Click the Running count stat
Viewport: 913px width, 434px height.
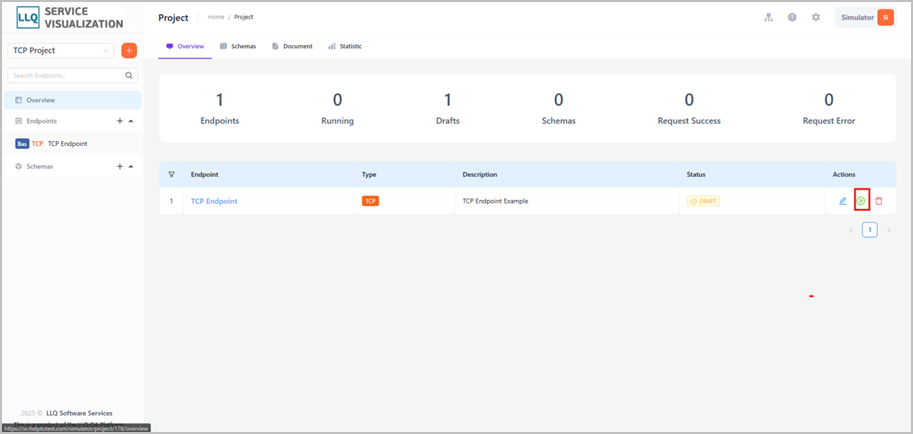coord(337,109)
